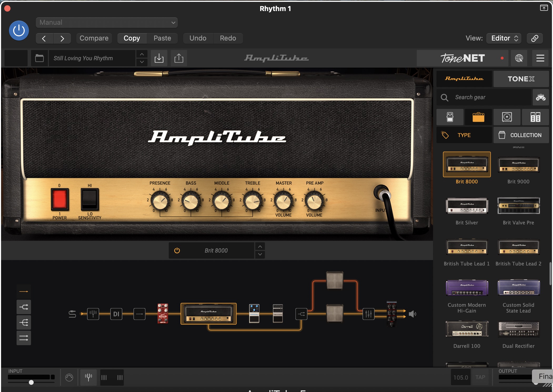Viewport: 553px width, 392px height.
Task: Show amplifier gear category
Action: (478, 117)
